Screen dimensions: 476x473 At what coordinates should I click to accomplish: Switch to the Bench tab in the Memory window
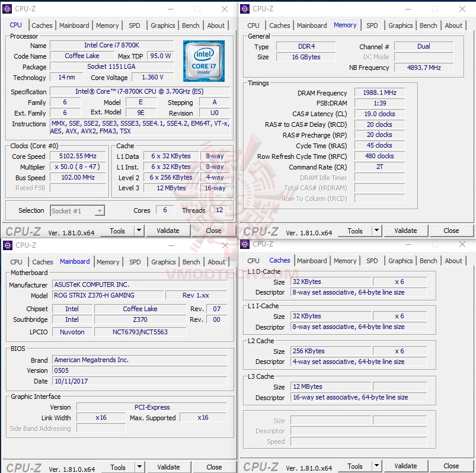(428, 25)
